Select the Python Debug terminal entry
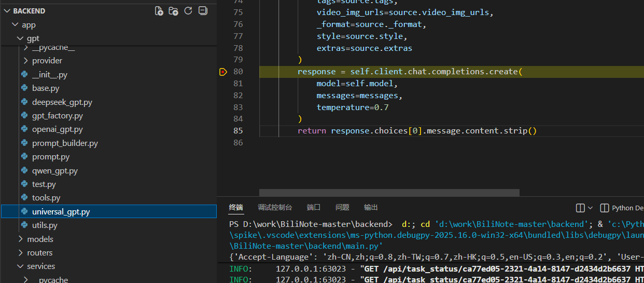Screen dimensions: 644x283 (622, 208)
